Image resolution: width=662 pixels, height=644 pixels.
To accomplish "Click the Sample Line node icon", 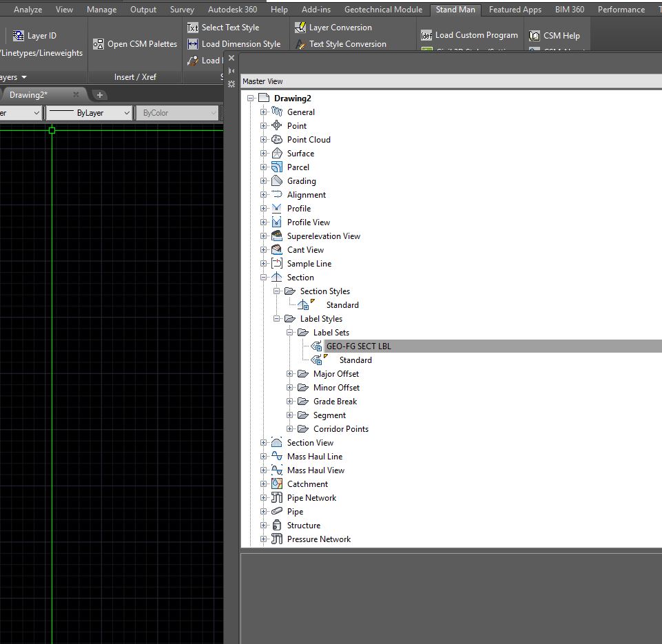I will click(x=277, y=263).
